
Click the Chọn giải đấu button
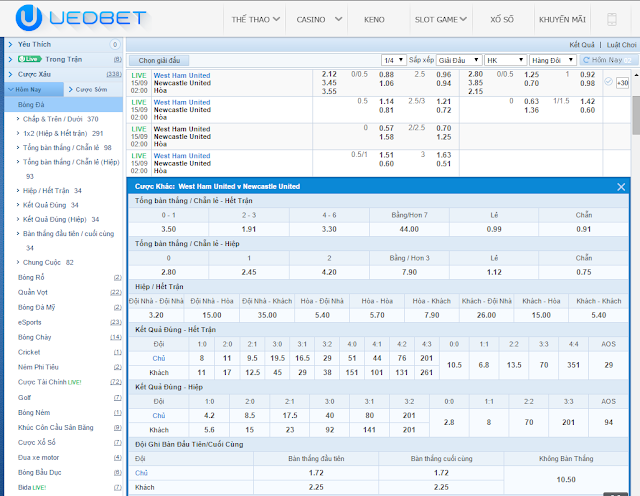pos(159,60)
